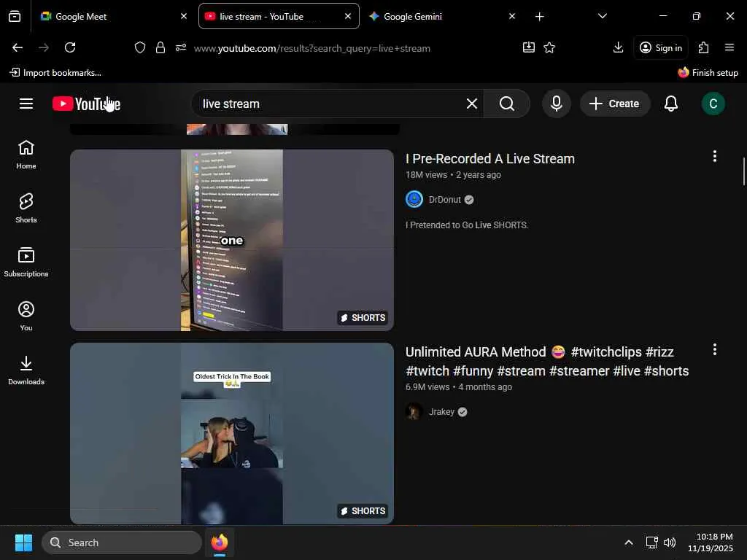Click Firefox Sign in button
This screenshot has height=560, width=747.
661,47
